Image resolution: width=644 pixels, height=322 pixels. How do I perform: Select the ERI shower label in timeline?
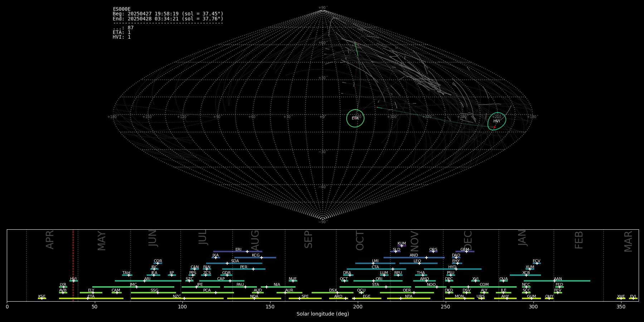(238, 250)
